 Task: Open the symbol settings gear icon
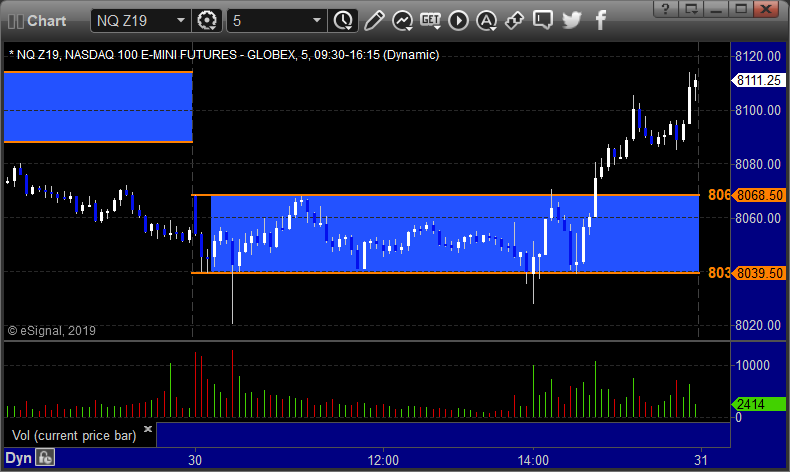coord(207,21)
